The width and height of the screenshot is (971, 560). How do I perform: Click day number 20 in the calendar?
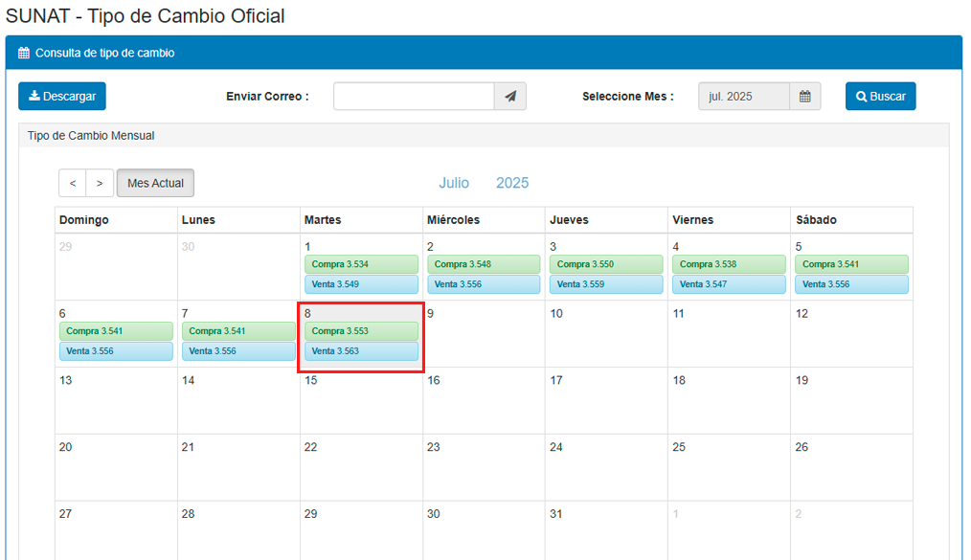click(x=66, y=447)
